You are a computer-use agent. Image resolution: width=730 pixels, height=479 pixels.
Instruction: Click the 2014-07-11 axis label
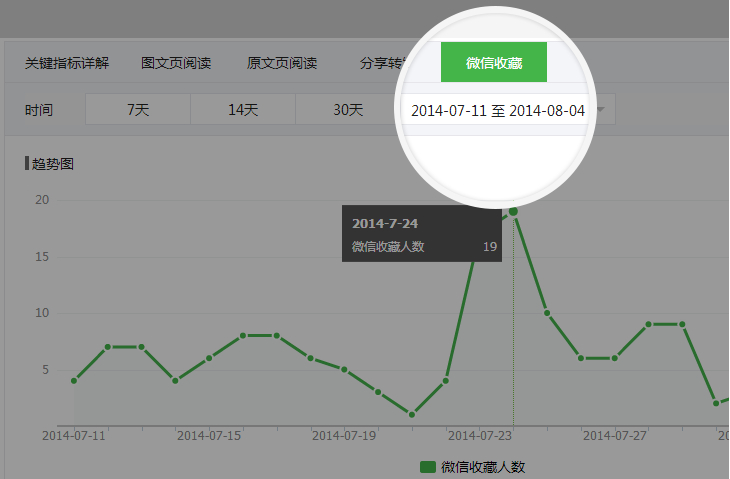(74, 436)
